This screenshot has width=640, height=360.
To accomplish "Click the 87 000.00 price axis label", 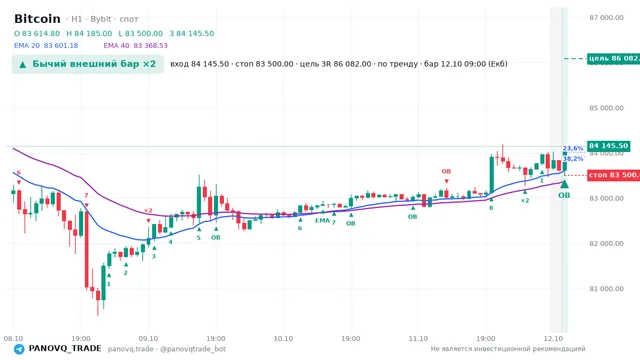I will [x=606, y=18].
